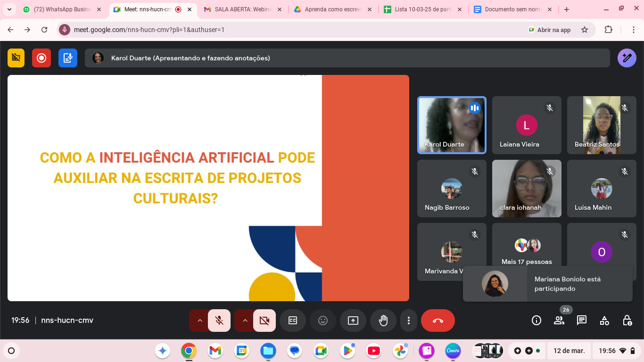644x362 pixels.
Task: Switch to the WhatsApp Business tab
Action: [61, 9]
